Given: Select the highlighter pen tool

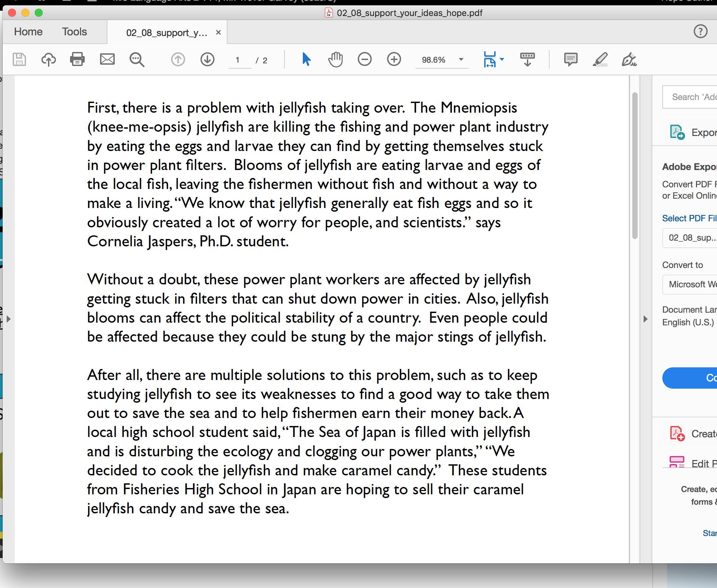Looking at the screenshot, I should coord(600,60).
